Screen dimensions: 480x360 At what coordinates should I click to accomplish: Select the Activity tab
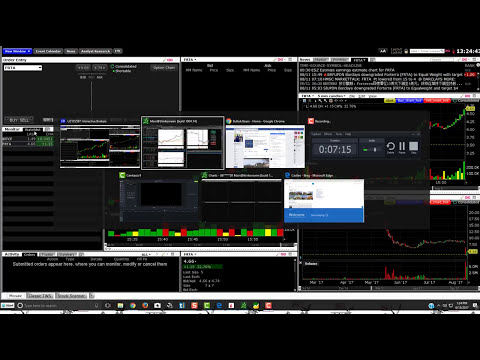[x=12, y=254]
